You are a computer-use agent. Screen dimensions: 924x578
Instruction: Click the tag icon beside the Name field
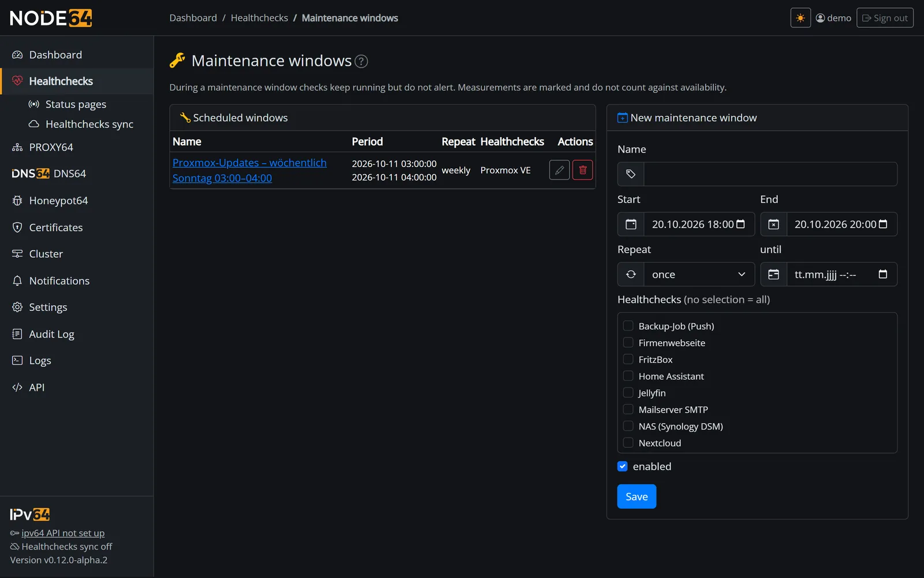(x=631, y=174)
